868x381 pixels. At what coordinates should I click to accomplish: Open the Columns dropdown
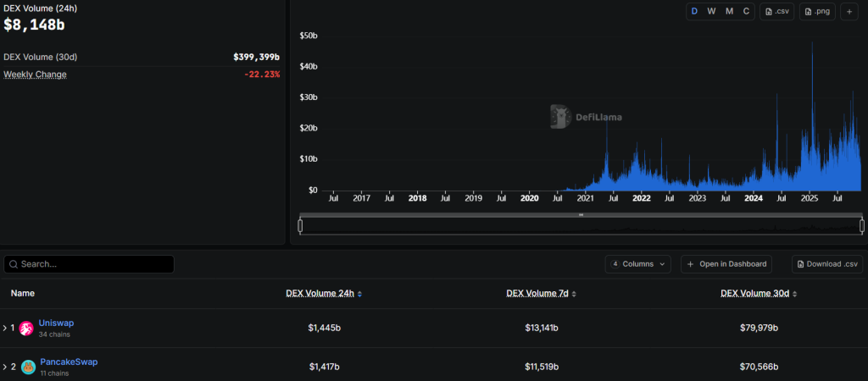click(x=637, y=264)
